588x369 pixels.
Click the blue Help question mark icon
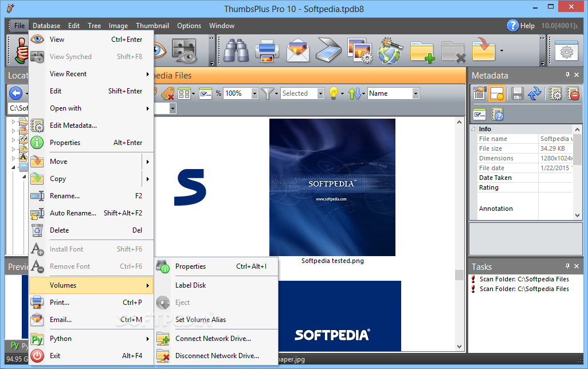(512, 26)
